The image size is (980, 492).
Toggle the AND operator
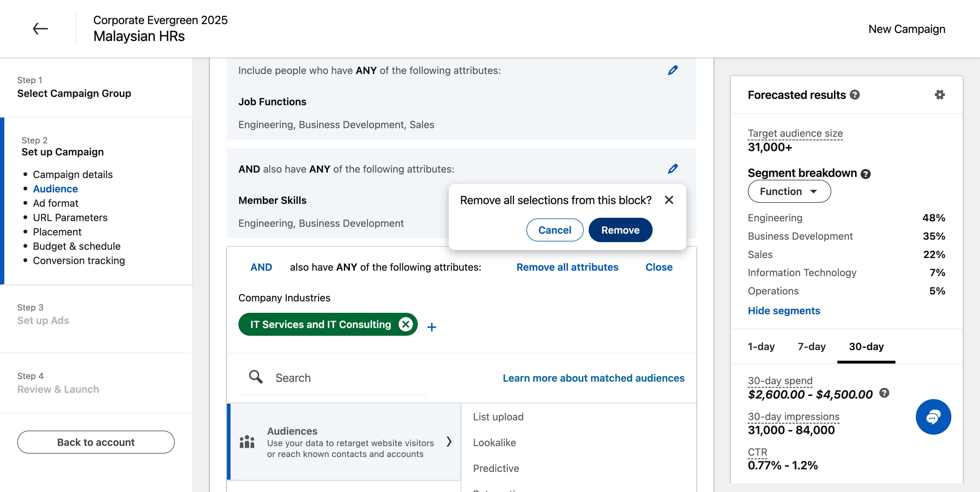[x=261, y=267]
